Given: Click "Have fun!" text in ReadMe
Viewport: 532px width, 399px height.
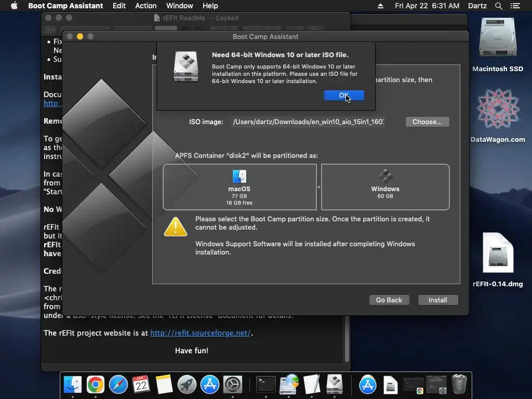Looking at the screenshot, I should (192, 351).
